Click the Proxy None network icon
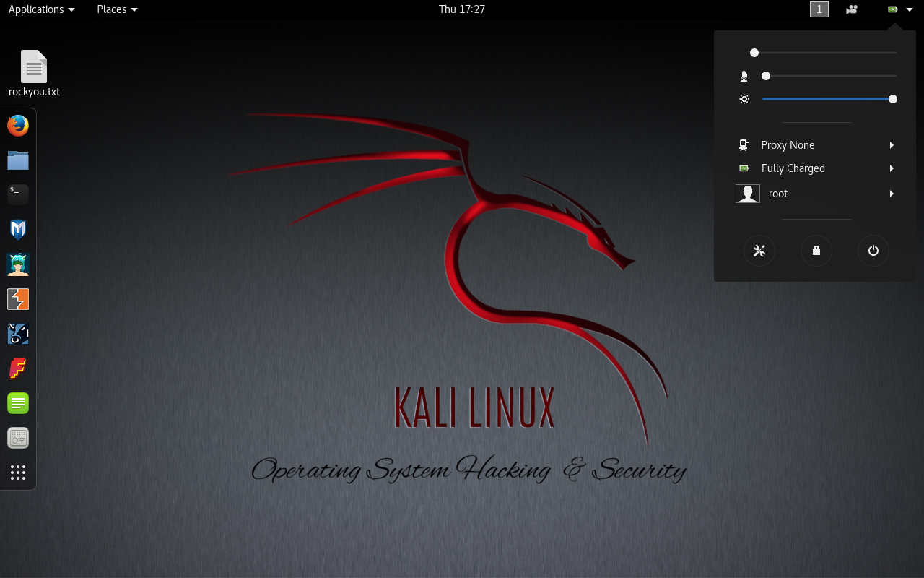 click(x=744, y=145)
